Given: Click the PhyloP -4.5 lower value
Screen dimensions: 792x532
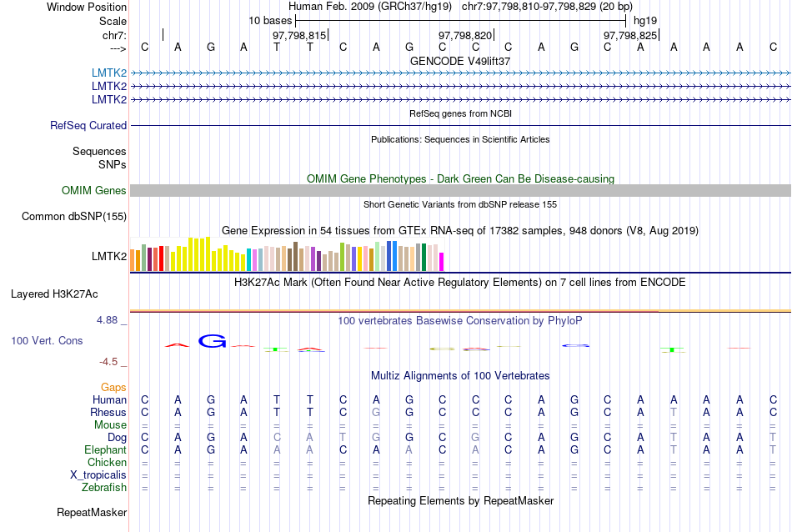Looking at the screenshot, I should 108,362.
